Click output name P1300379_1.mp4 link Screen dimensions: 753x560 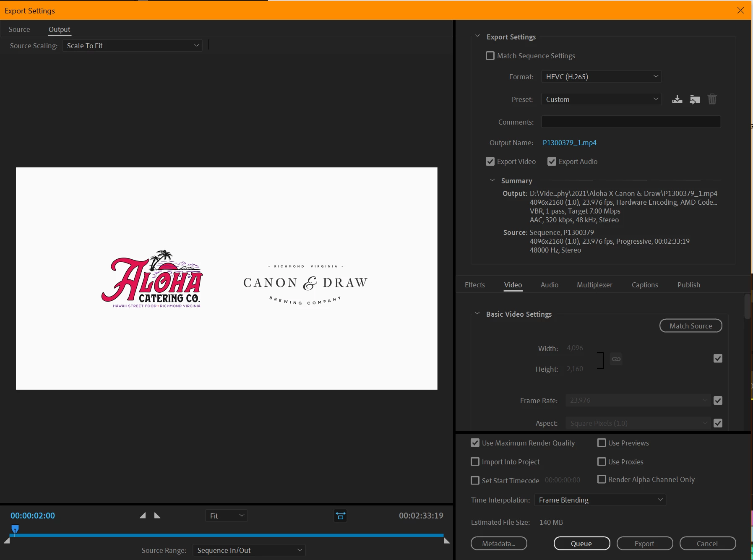tap(569, 143)
